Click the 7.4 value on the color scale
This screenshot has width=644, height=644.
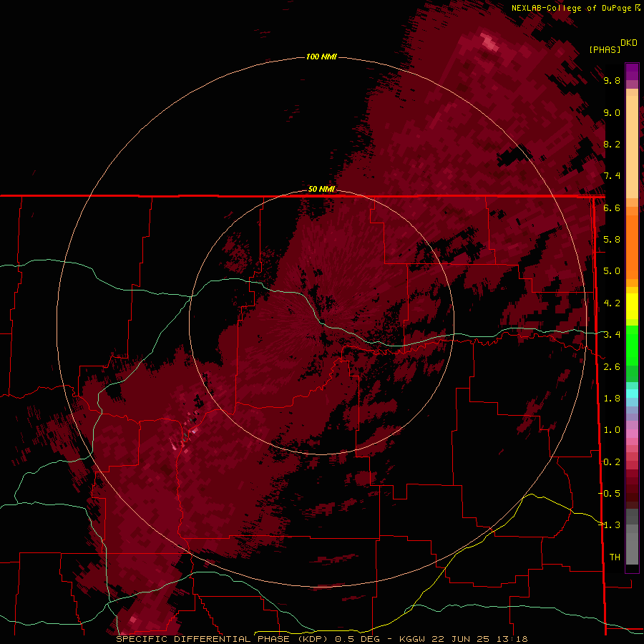click(x=612, y=176)
